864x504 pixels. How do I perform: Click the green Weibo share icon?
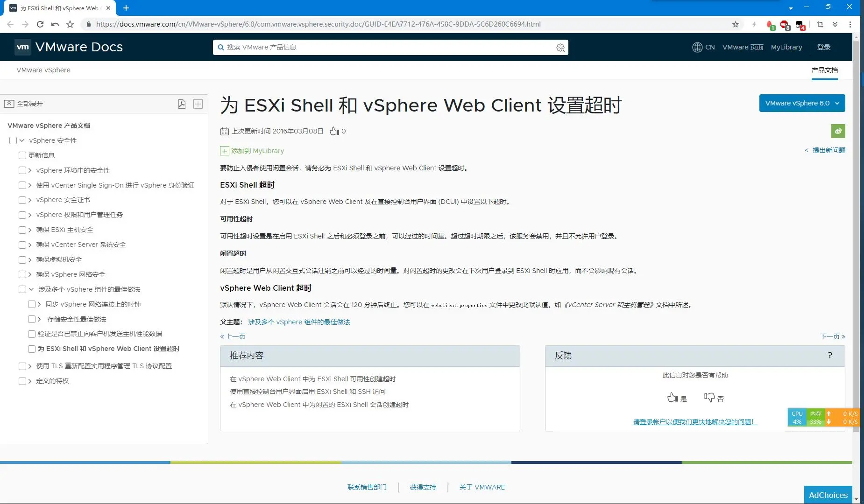tap(838, 131)
